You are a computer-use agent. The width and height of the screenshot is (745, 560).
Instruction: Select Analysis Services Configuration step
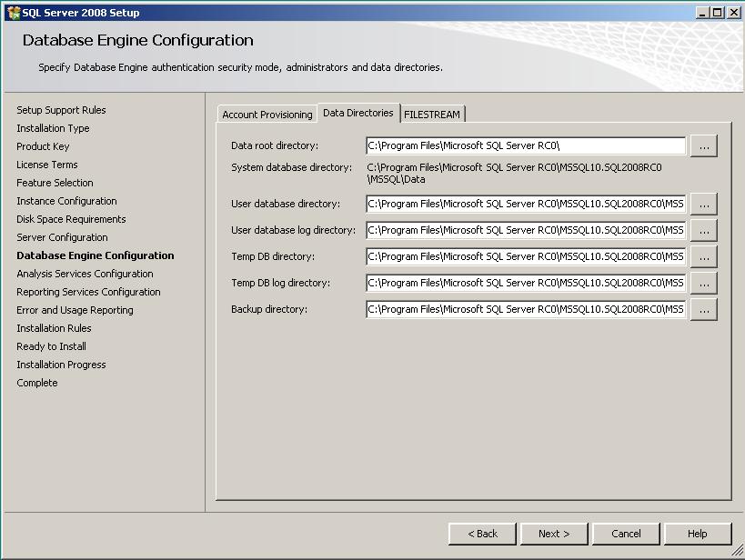[85, 274]
